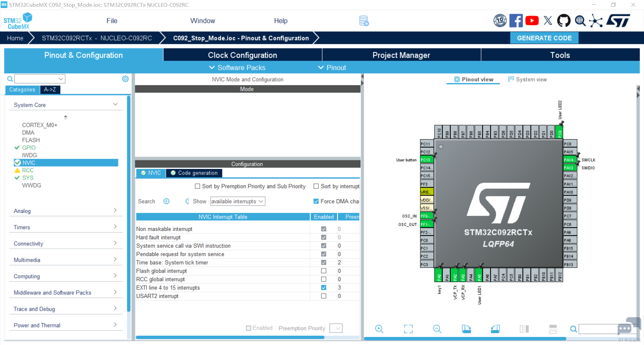Screen dimensions: 644x345
Task: Open the GitHub icon in header
Action: click(563, 21)
